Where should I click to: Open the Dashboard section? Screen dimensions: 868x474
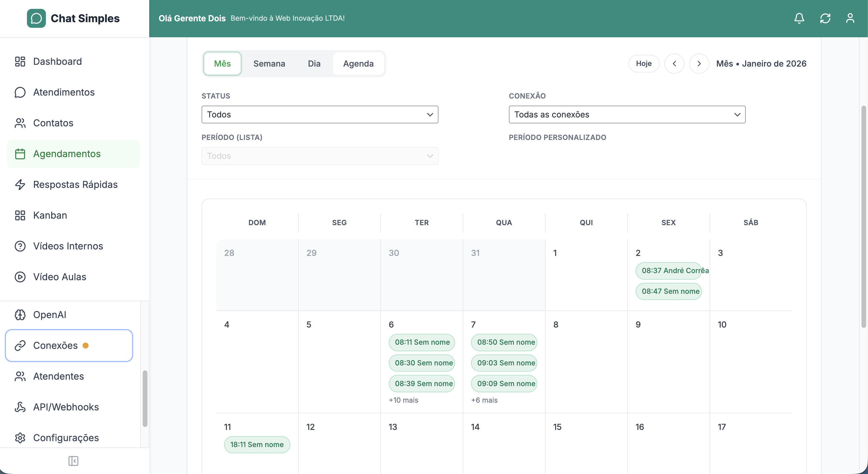coord(57,61)
